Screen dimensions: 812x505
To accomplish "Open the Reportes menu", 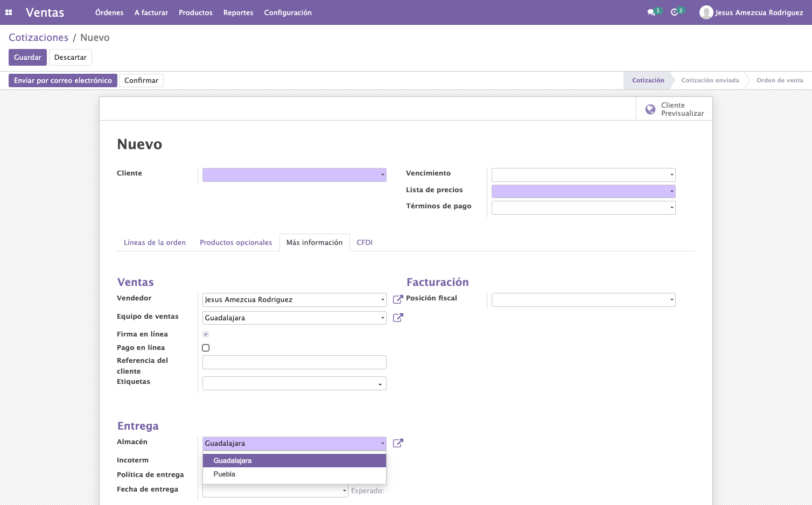I will [x=239, y=12].
